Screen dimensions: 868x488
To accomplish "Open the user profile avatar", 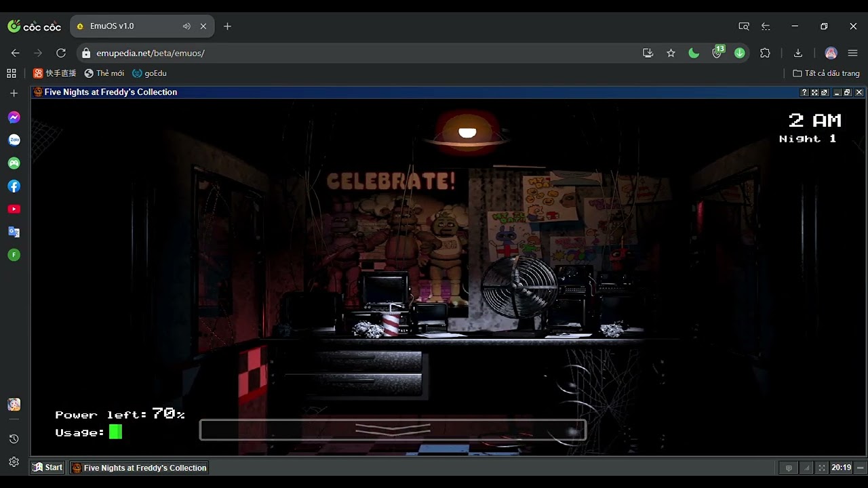I will (x=831, y=53).
